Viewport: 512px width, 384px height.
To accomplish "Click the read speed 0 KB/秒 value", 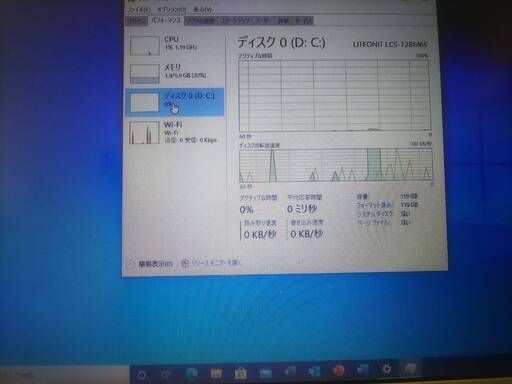I will (x=260, y=234).
